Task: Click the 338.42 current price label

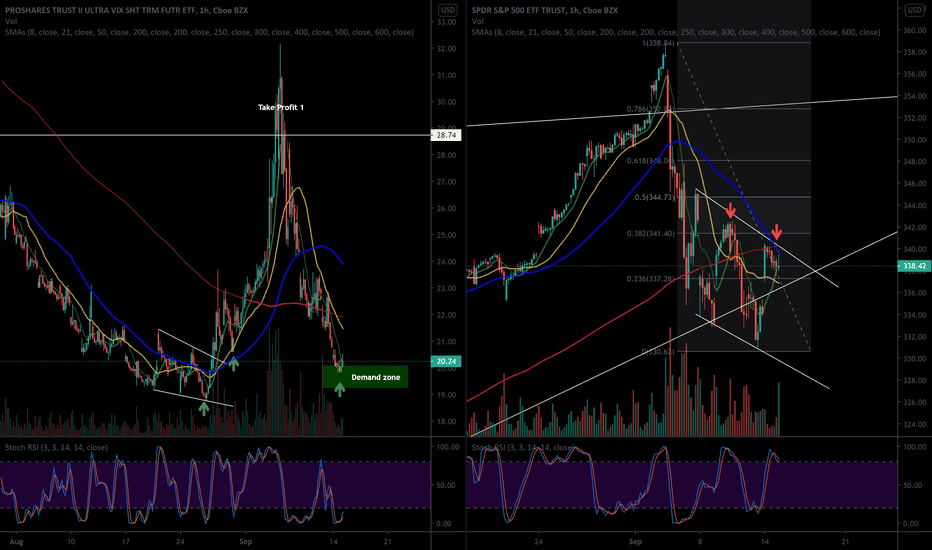Action: pos(914,266)
